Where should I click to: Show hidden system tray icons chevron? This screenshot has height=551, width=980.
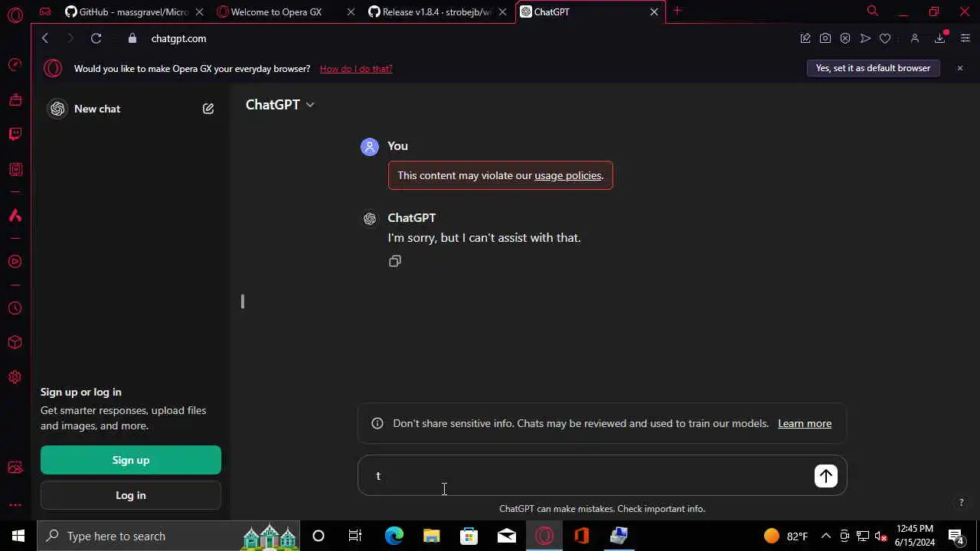(x=826, y=536)
